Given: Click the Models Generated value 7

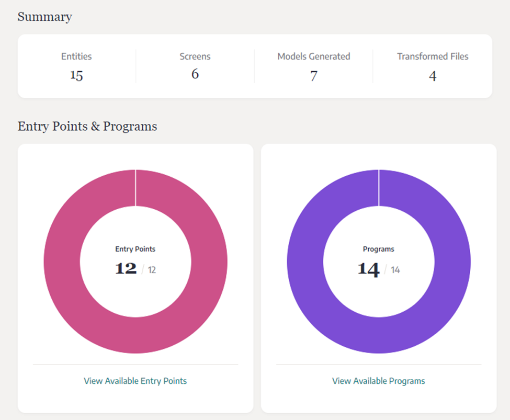Looking at the screenshot, I should [313, 76].
